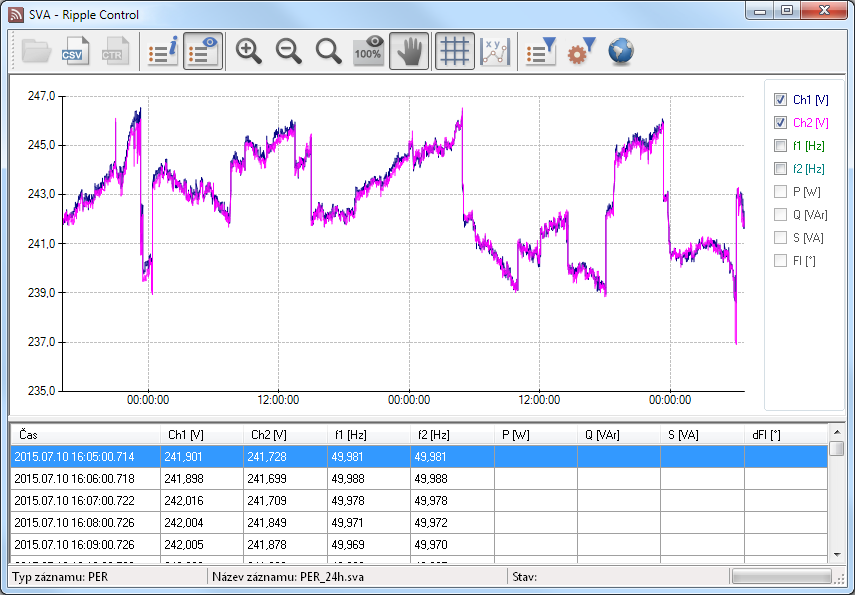This screenshot has width=855, height=595.
Task: Click the table scrollbar down arrow
Action: 836,555
